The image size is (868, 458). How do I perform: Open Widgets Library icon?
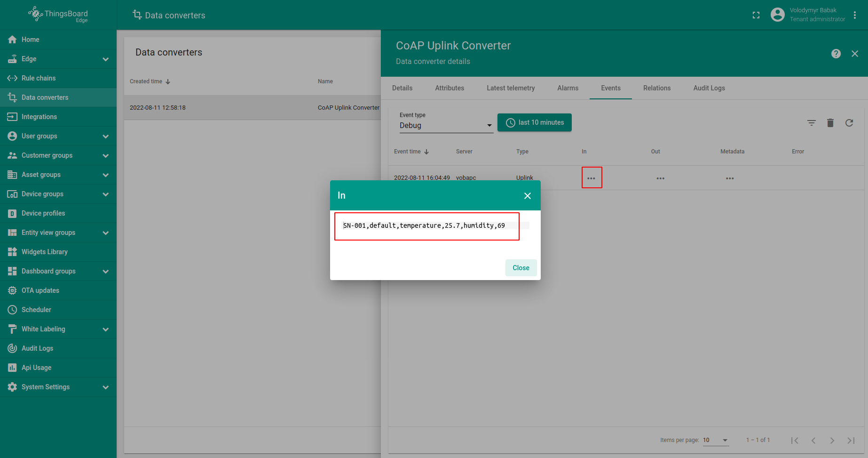[x=12, y=252]
